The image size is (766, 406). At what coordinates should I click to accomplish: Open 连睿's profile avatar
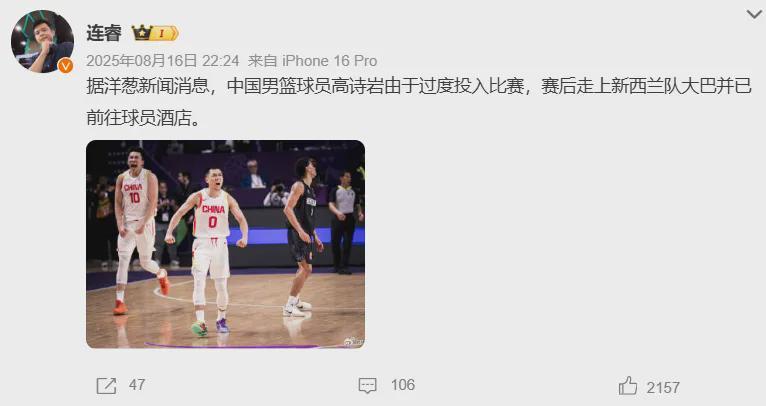pyautogui.click(x=43, y=41)
